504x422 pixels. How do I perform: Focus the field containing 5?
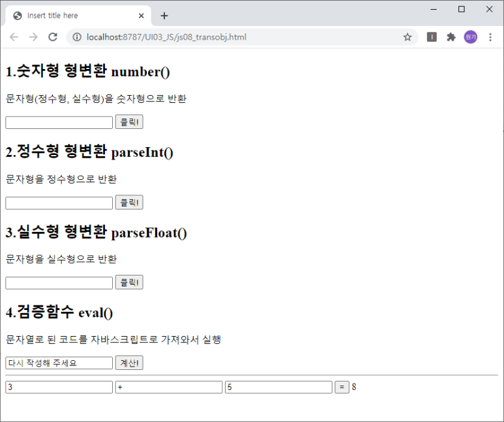(278, 387)
